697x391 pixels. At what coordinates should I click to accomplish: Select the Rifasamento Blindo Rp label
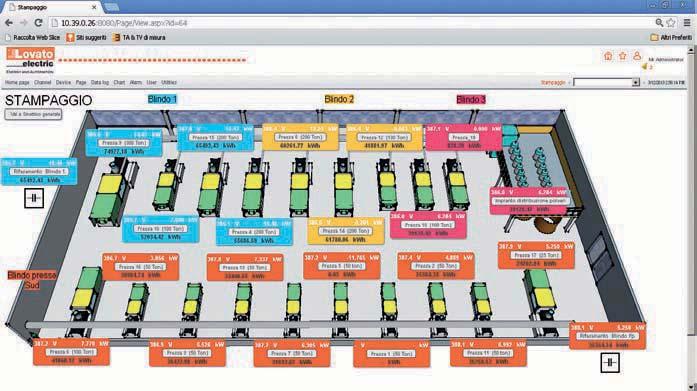607,336
